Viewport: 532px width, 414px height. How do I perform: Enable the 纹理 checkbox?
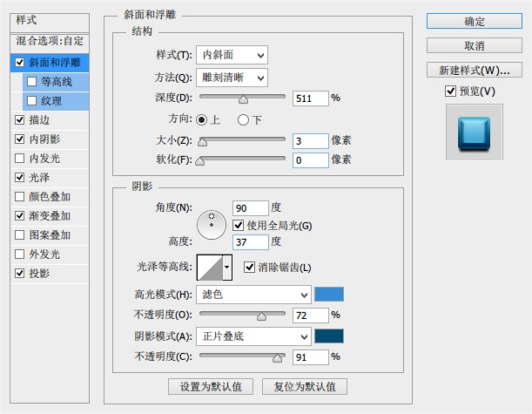(32, 101)
